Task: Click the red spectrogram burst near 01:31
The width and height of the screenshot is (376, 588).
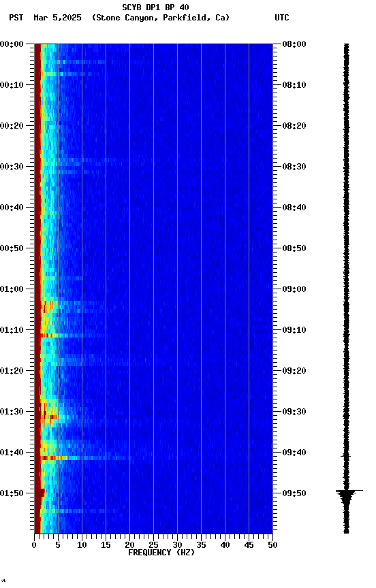Action: 50,417
